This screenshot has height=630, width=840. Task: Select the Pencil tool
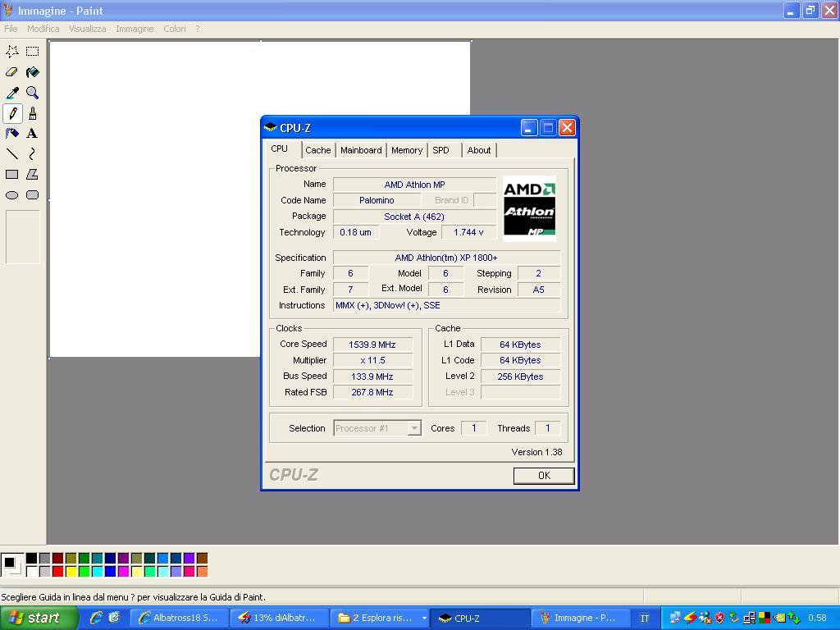[12, 113]
